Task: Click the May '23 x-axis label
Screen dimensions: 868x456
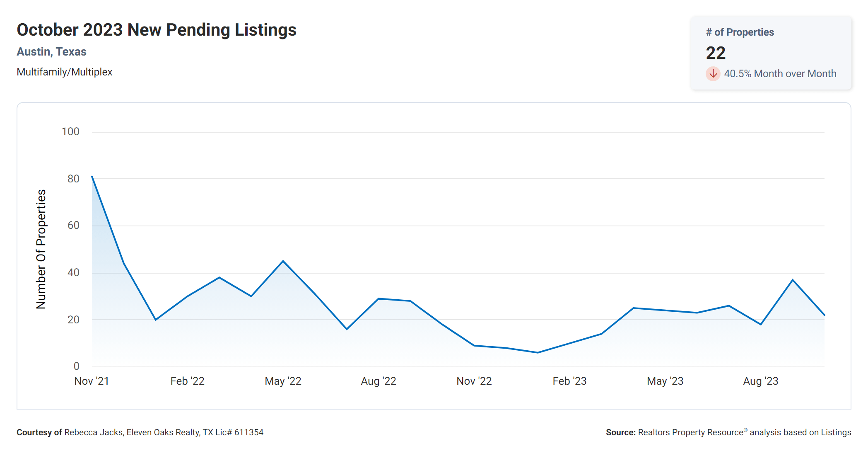Action: (665, 381)
